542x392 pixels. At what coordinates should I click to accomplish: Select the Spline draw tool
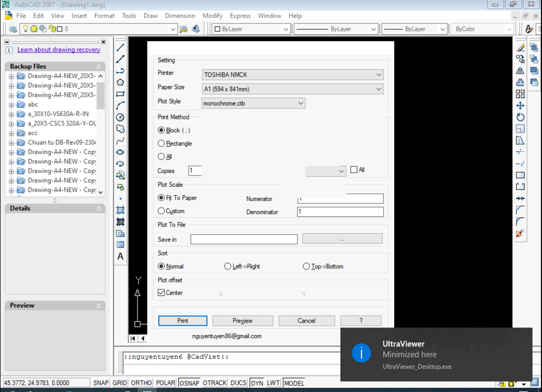click(120, 140)
